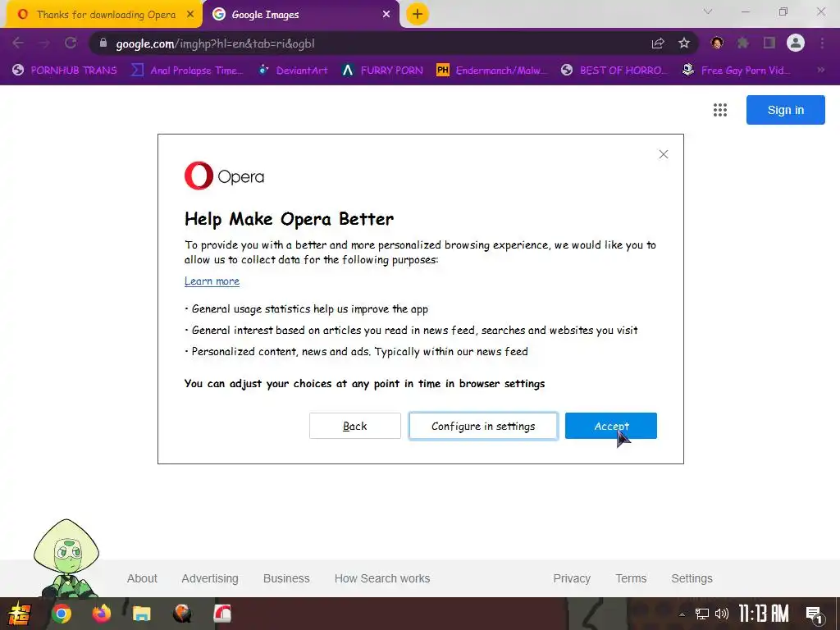This screenshot has height=630, width=840.
Task: Open the Advertising footer link
Action: (210, 578)
